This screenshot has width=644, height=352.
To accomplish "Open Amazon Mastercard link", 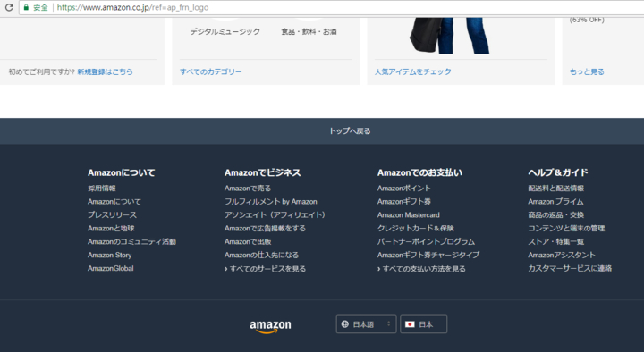I will 408,215.
